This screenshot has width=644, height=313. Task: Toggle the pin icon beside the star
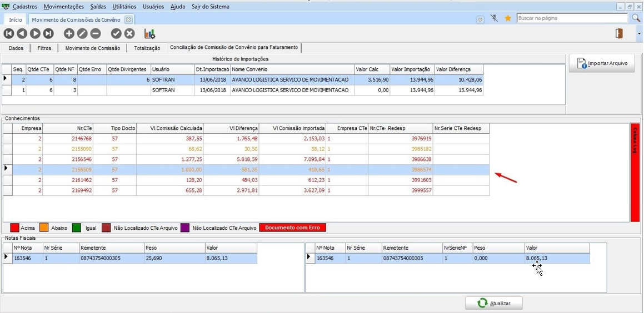tap(495, 18)
